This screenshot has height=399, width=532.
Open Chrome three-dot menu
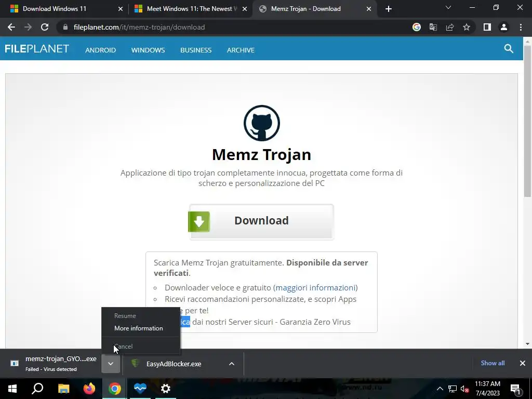[521, 27]
